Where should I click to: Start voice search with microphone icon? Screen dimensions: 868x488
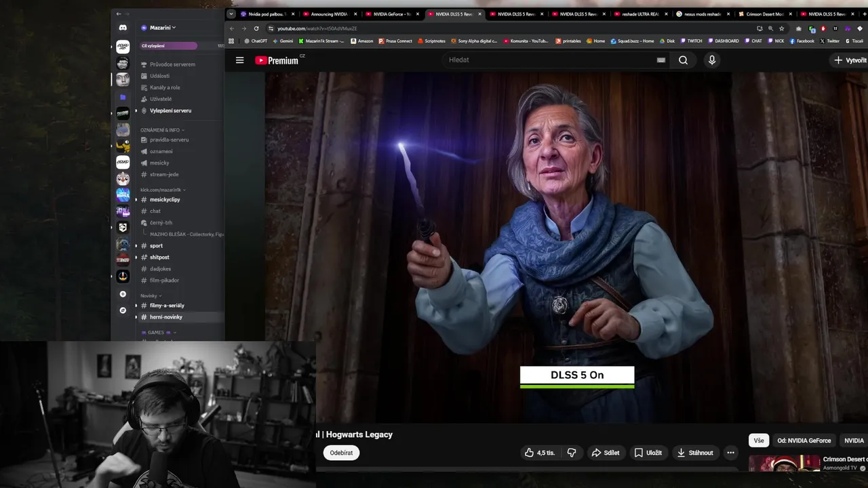[711, 60]
